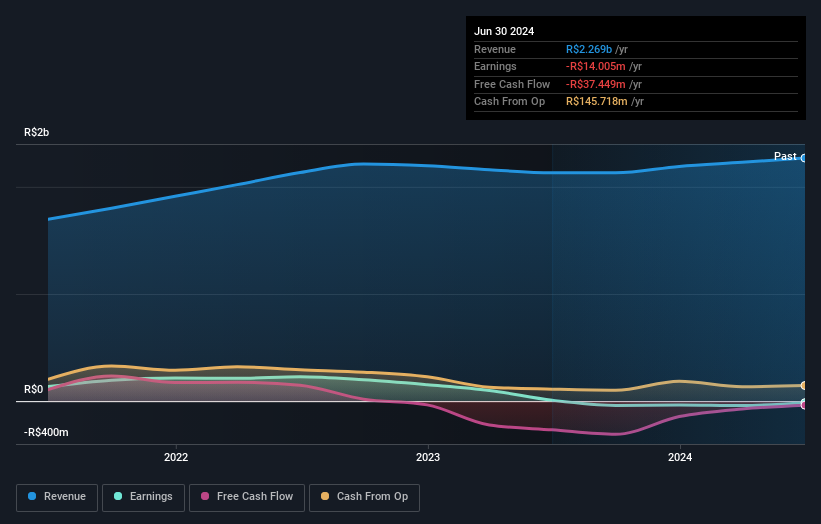Click the R$0 y-axis label
The image size is (821, 524).
click(x=34, y=389)
